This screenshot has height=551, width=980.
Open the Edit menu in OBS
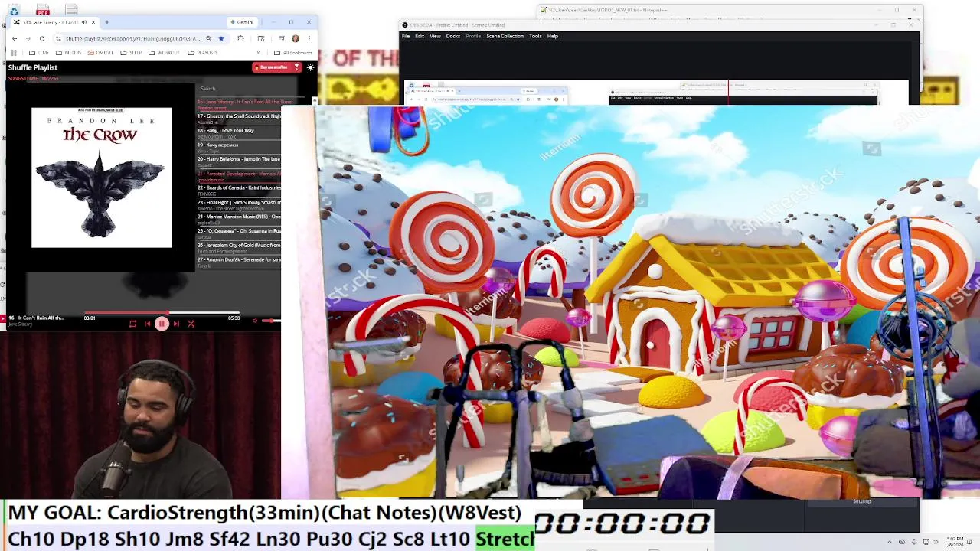click(420, 36)
